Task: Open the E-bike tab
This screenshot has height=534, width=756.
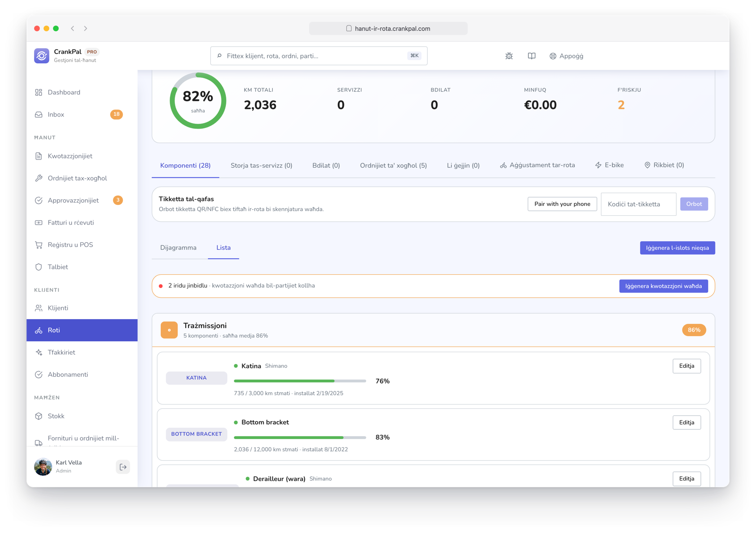Action: click(609, 165)
